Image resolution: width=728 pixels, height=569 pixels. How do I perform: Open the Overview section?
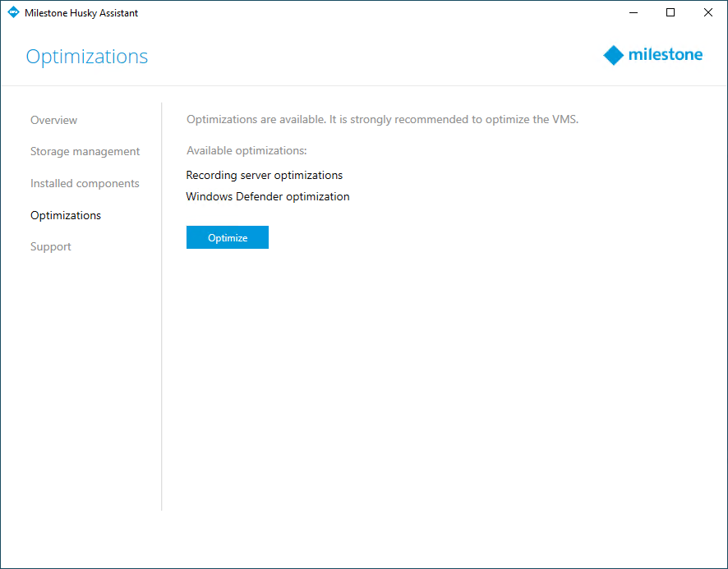tap(54, 120)
